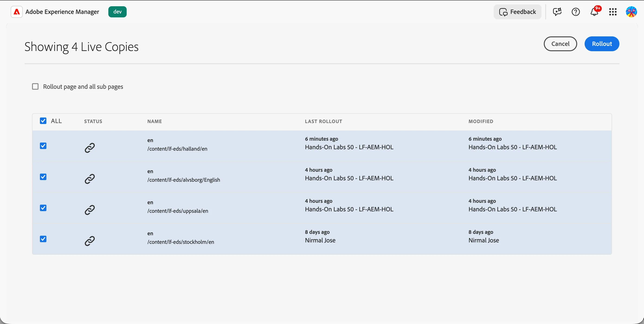Open the notifications bell
644x324 pixels.
coord(595,12)
